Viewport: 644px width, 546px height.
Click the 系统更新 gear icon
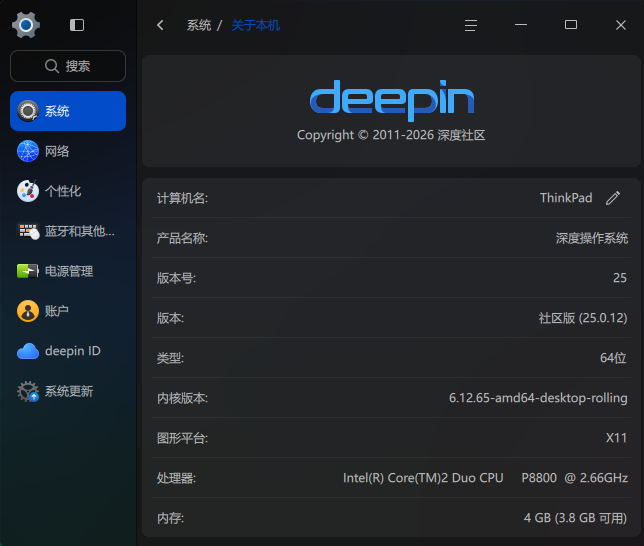tap(28, 391)
